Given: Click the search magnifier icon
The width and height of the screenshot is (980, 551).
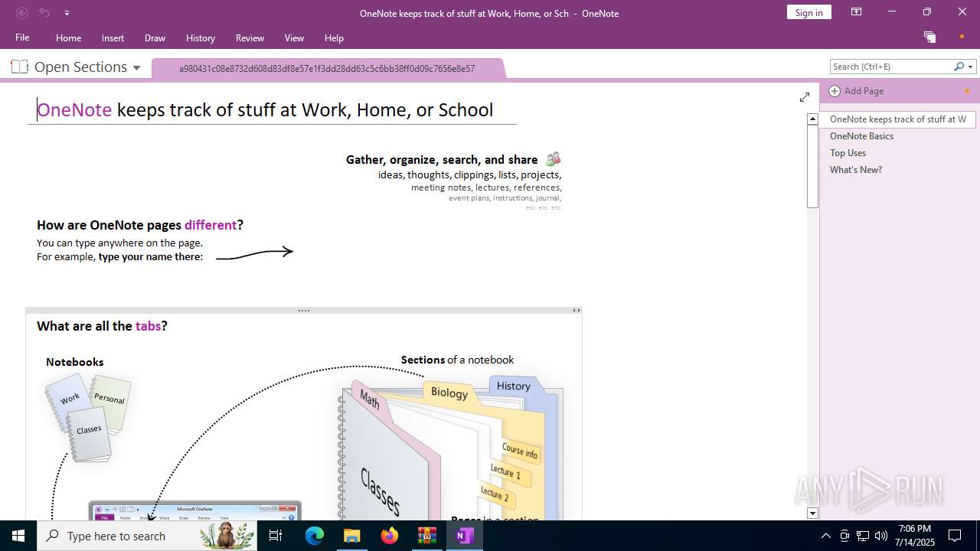Looking at the screenshot, I should (959, 67).
